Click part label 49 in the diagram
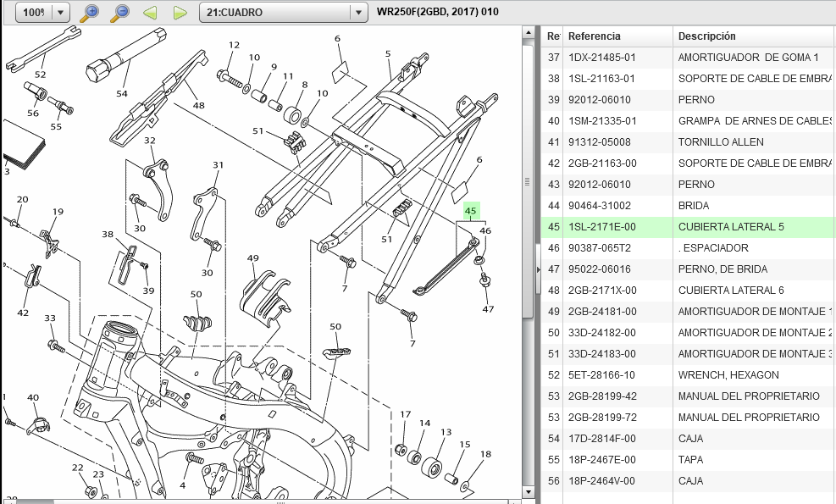The height and width of the screenshot is (504, 836). click(x=252, y=258)
